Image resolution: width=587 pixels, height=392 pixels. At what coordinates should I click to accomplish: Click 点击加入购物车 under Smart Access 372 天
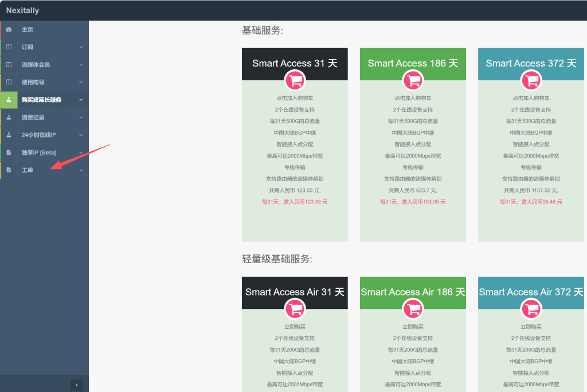(531, 98)
